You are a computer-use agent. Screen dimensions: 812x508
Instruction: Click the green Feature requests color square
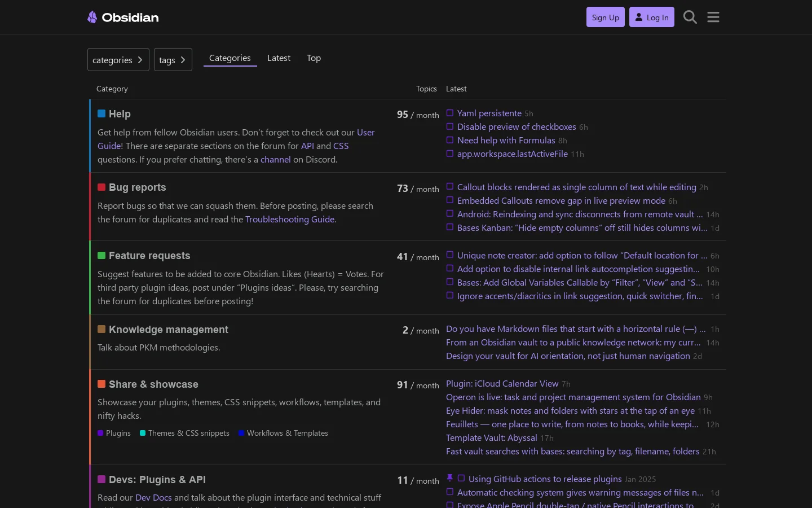pos(101,255)
